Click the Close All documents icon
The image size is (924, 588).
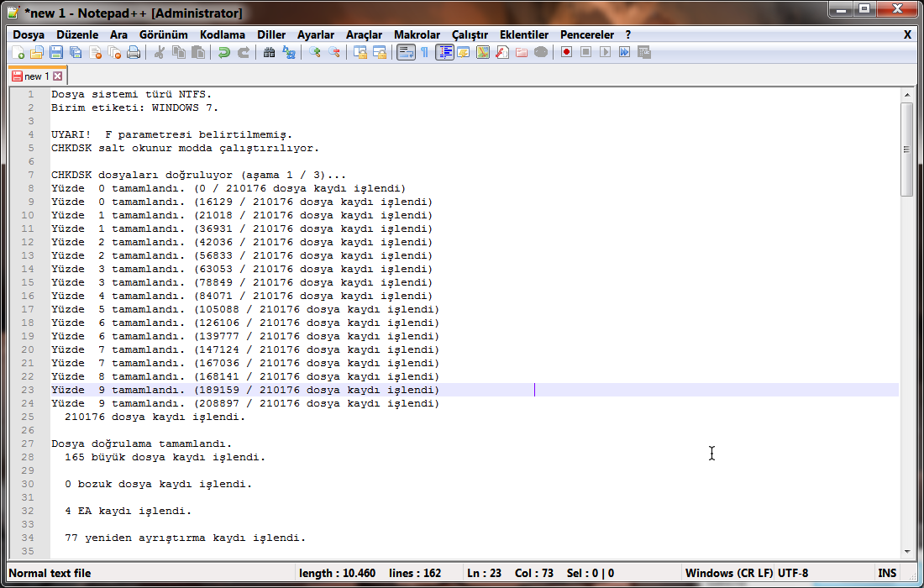coord(114,52)
